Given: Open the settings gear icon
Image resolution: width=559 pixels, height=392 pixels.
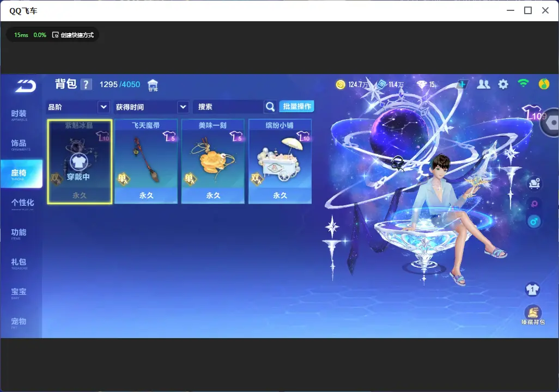Looking at the screenshot, I should [503, 84].
